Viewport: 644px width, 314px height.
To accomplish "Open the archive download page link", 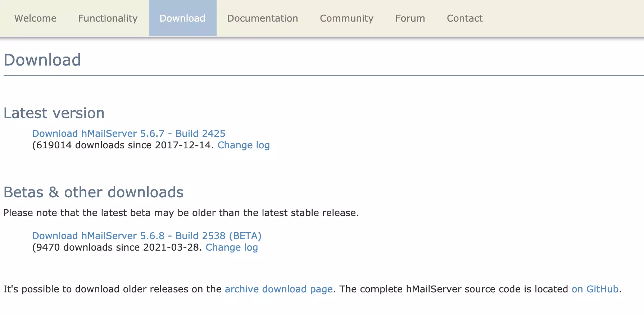I will coord(278,289).
